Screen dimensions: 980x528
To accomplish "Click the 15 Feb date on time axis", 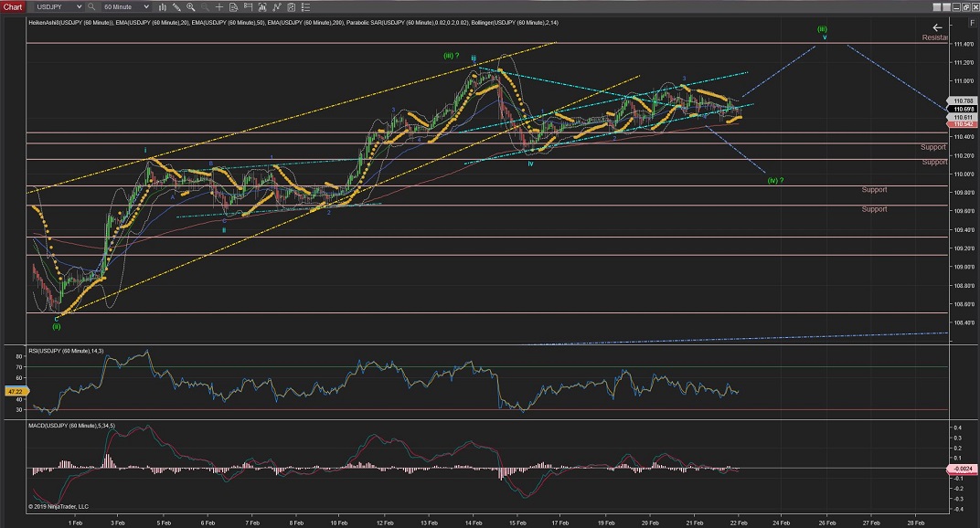I will [517, 523].
